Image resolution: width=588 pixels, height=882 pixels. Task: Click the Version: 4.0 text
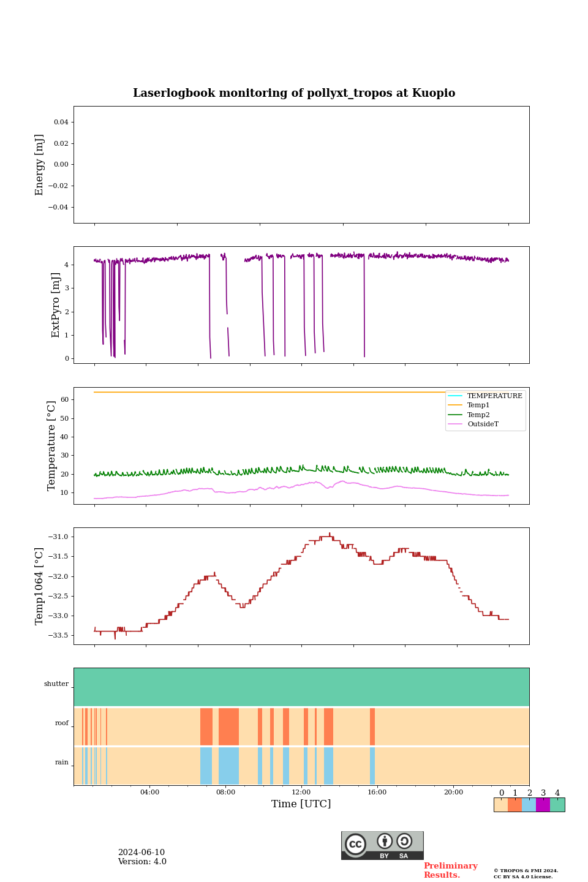tap(142, 862)
